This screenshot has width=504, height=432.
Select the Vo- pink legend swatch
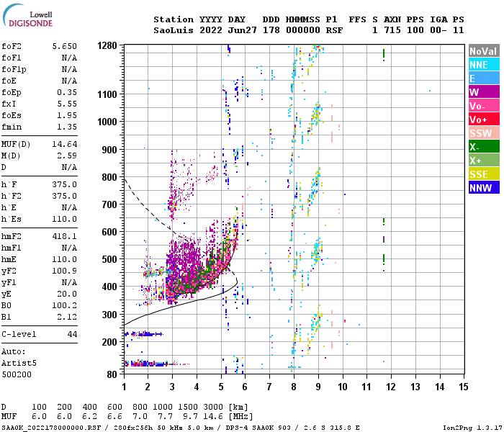[x=484, y=106]
